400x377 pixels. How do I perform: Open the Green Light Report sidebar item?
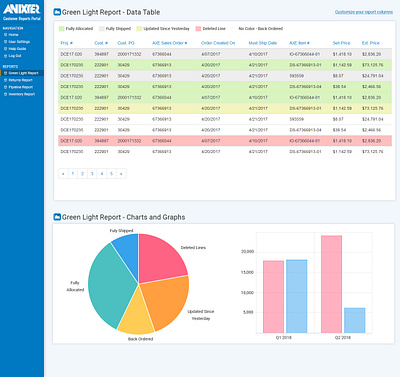pos(22,73)
